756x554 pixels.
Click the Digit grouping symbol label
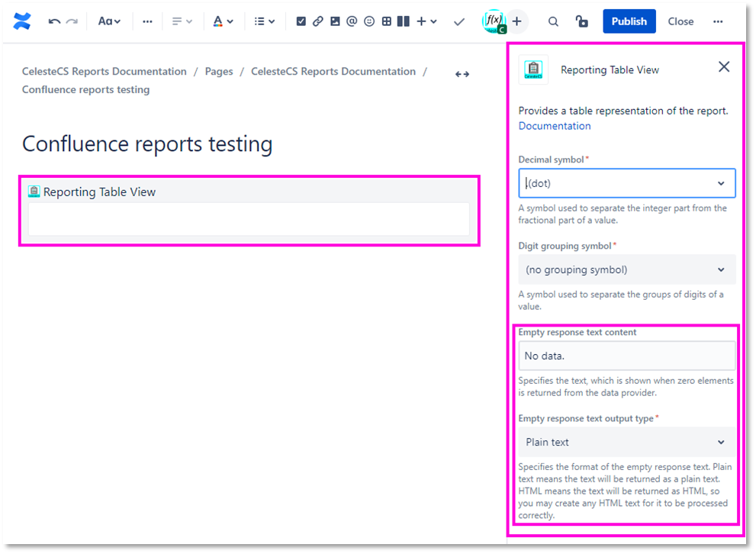coord(565,246)
